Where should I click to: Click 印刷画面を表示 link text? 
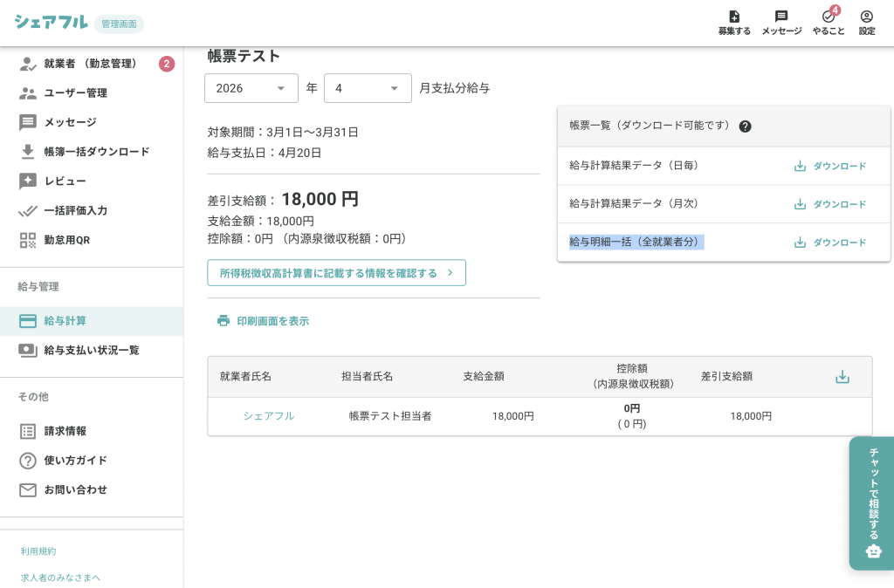click(272, 321)
